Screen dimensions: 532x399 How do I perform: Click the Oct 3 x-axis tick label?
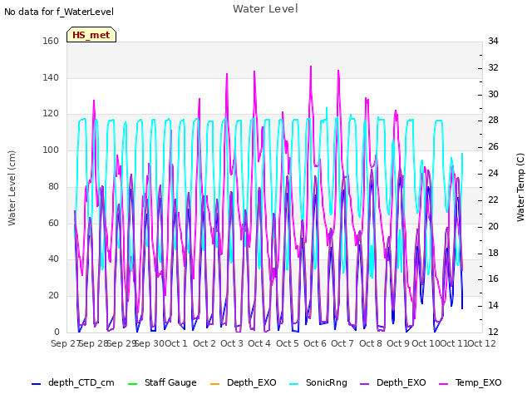(232, 343)
